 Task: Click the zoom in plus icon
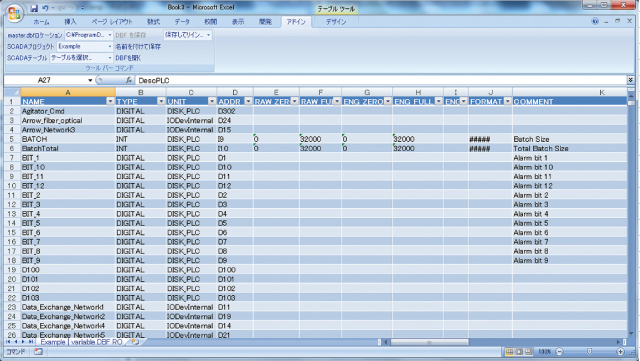[x=620, y=351]
